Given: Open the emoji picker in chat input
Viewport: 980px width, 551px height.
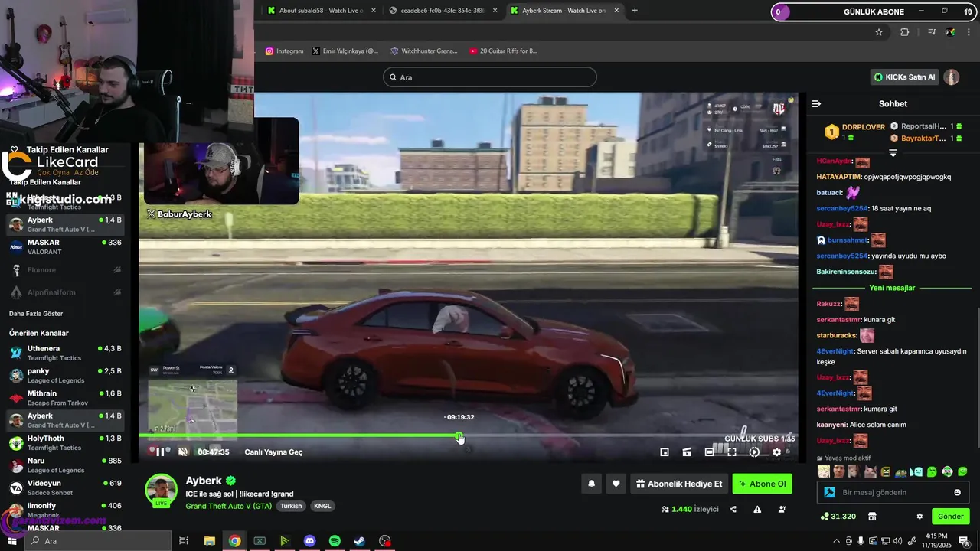Looking at the screenshot, I should [x=957, y=492].
